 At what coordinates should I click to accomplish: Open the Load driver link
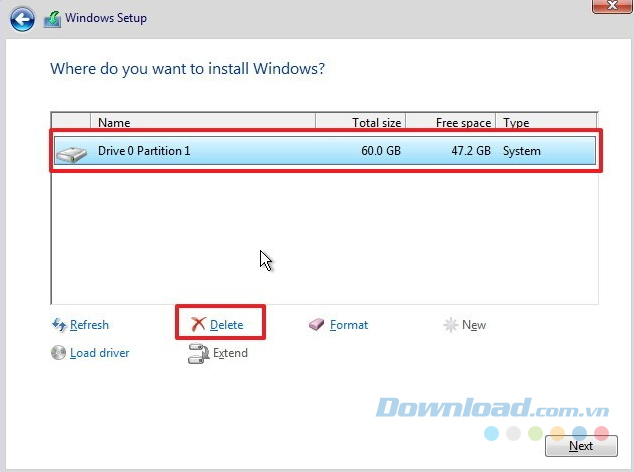(x=99, y=353)
